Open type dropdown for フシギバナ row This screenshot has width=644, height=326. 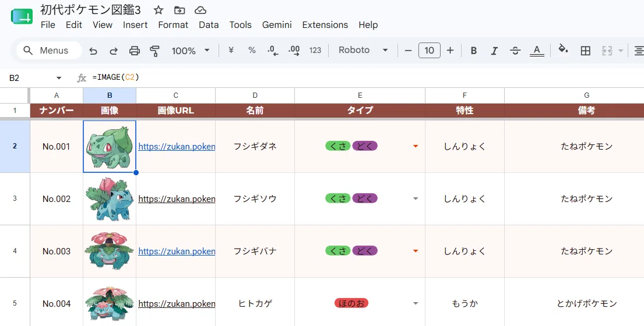415,251
